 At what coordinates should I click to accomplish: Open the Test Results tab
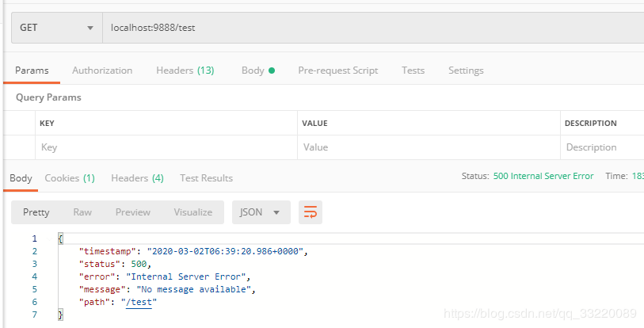tap(206, 178)
